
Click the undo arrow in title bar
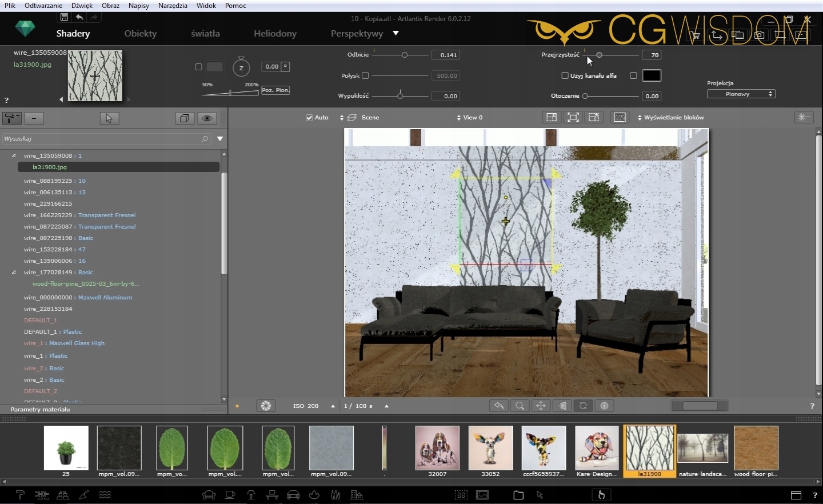pyautogui.click(x=79, y=18)
